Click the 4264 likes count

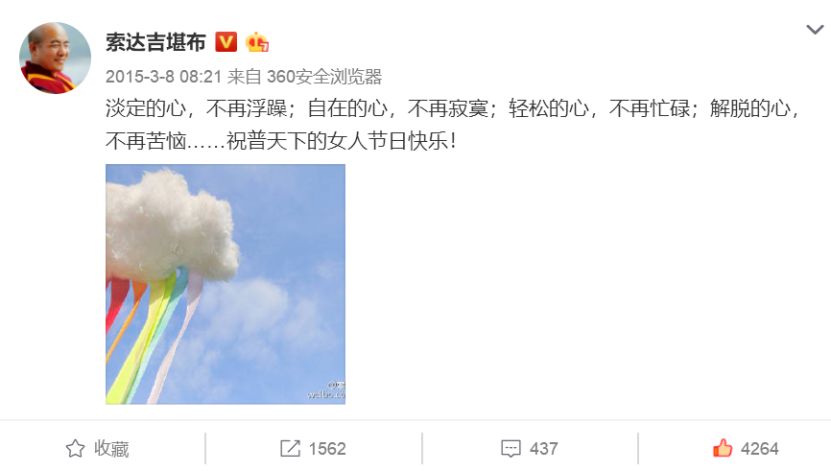(x=759, y=449)
